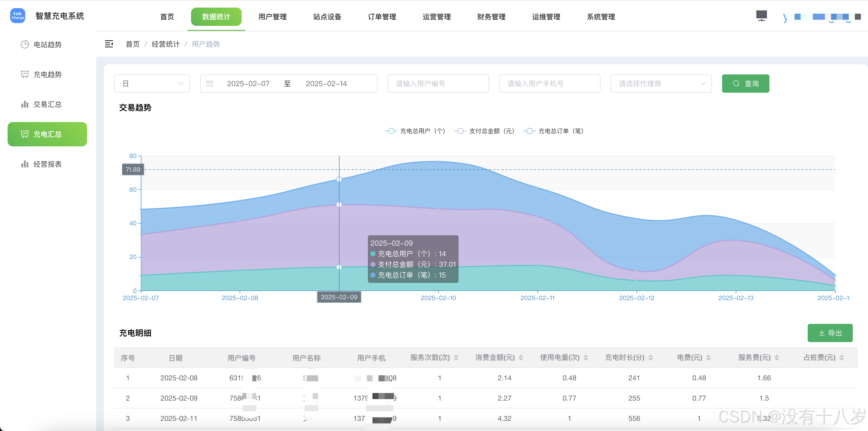
Task: Click the YUN Charge logo icon
Action: tap(17, 16)
